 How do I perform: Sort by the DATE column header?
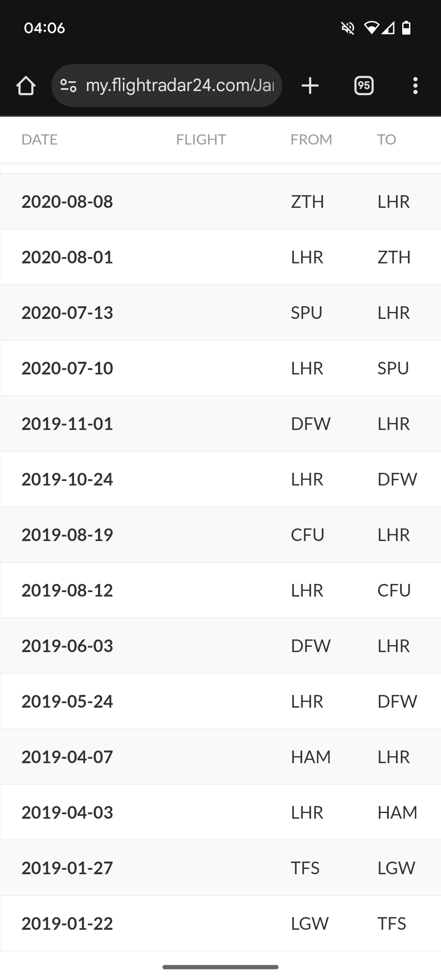click(39, 140)
